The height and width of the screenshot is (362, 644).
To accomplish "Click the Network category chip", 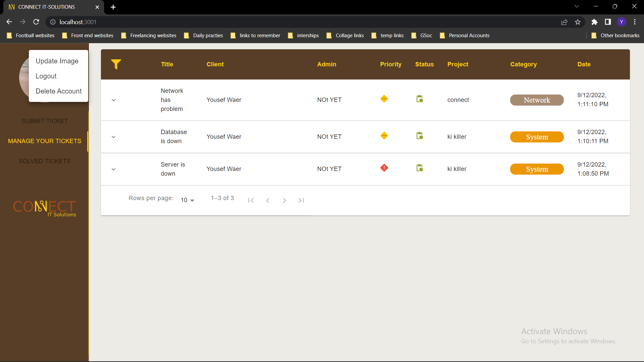I will click(537, 100).
